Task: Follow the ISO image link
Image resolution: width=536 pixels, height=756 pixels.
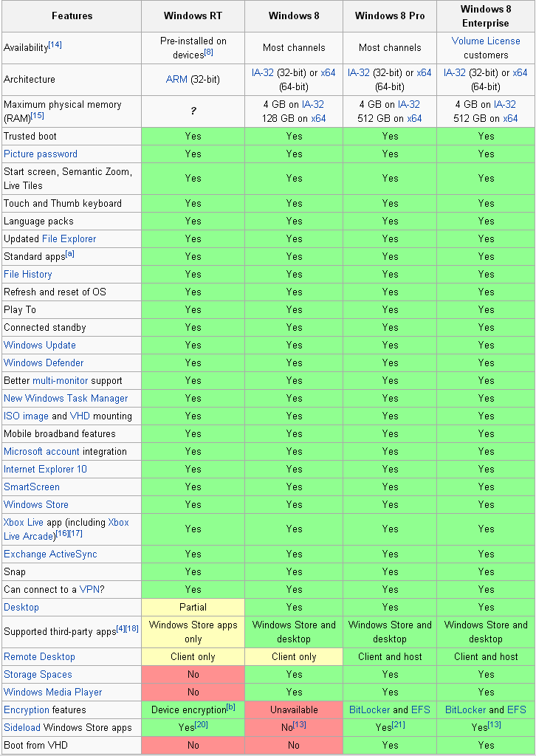Action: [x=26, y=416]
